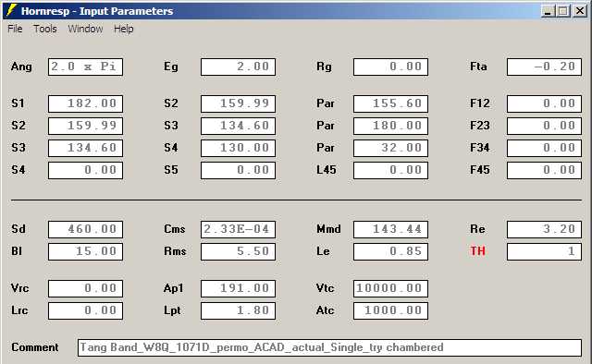Select the F34 input field
Screen dimensions: 592x364
click(544, 148)
